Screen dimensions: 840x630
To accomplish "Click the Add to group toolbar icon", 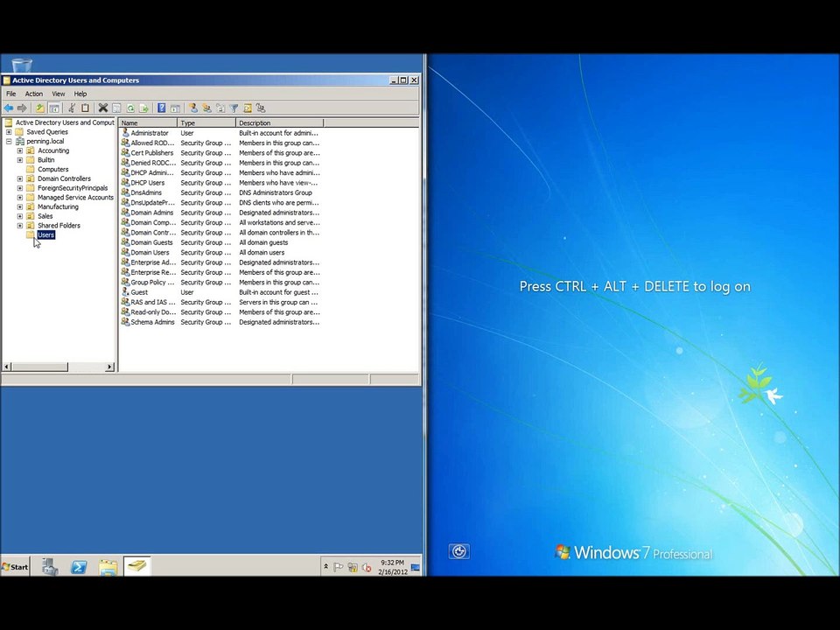I will [x=261, y=108].
